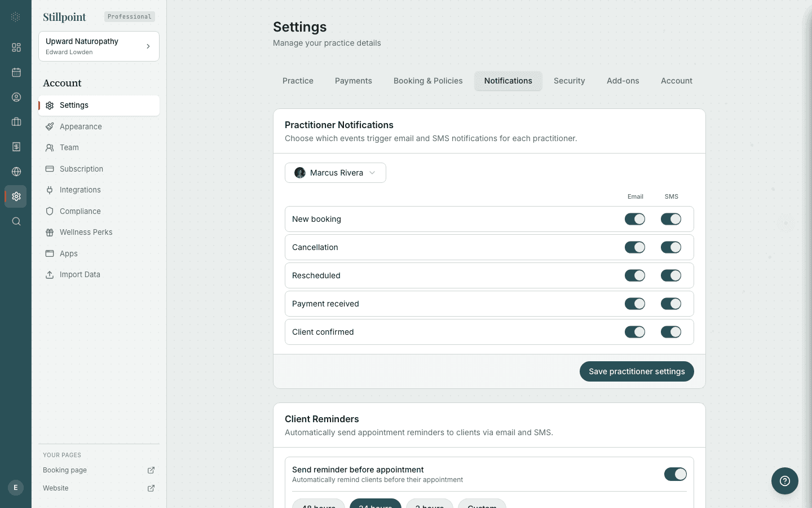Click the Subscription card icon
The image size is (812, 508).
(50, 169)
